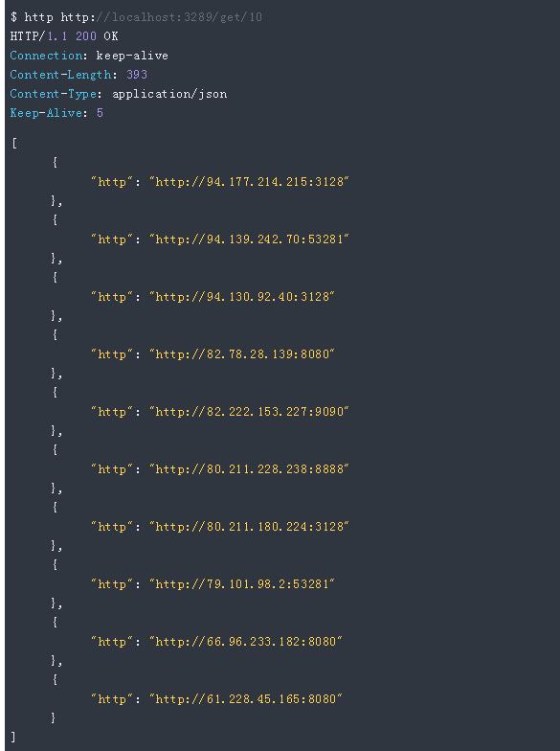The width and height of the screenshot is (560, 751).
Task: Click the proxy URL http://82.222.153.227:9090
Action: pyautogui.click(x=249, y=412)
